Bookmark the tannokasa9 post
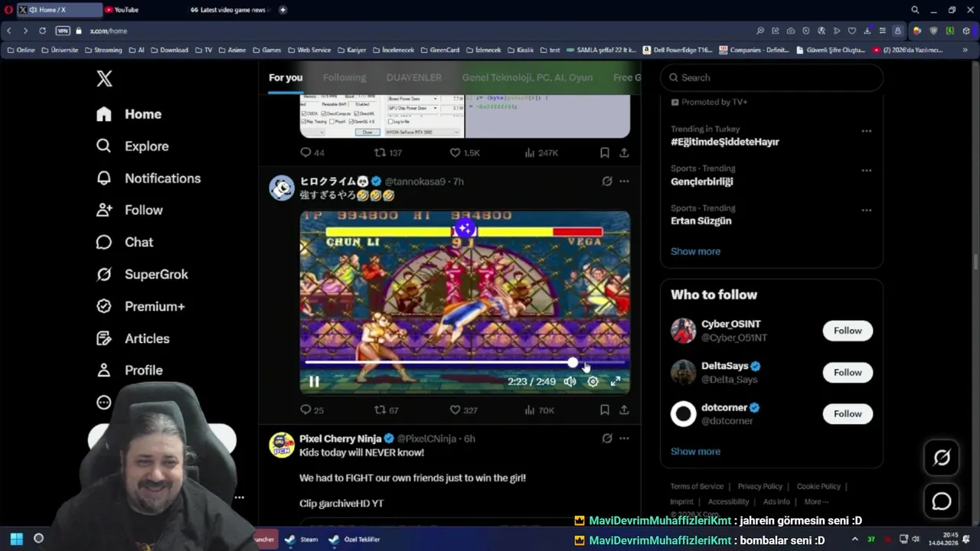Image resolution: width=980 pixels, height=551 pixels. 605,410
